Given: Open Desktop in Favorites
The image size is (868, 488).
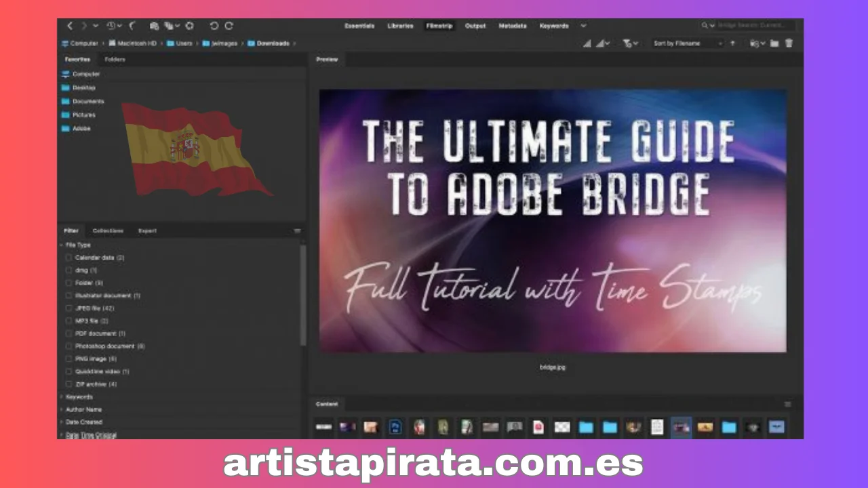Looking at the screenshot, I should 78,87.
